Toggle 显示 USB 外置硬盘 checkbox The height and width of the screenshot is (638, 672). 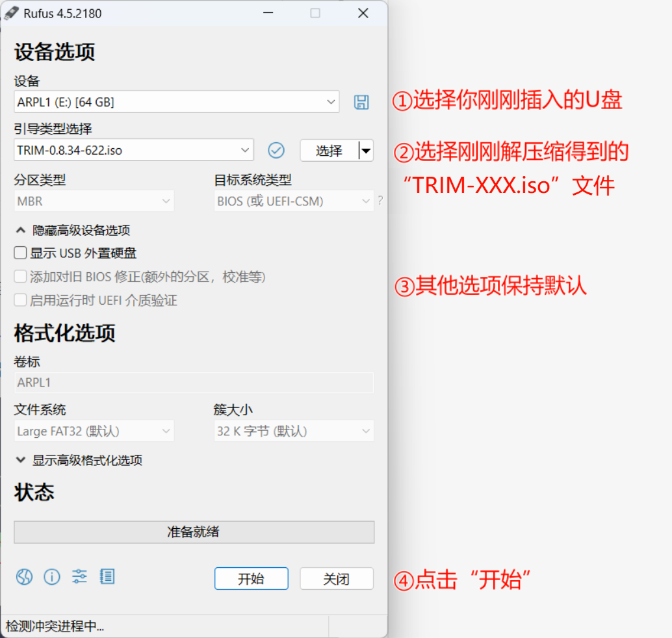click(20, 253)
